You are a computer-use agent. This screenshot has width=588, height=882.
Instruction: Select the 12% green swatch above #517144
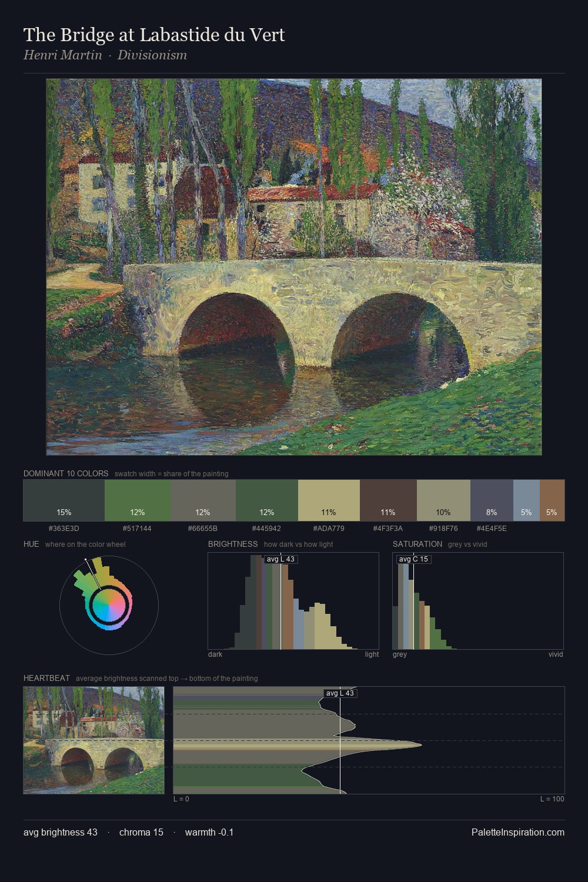tap(138, 500)
